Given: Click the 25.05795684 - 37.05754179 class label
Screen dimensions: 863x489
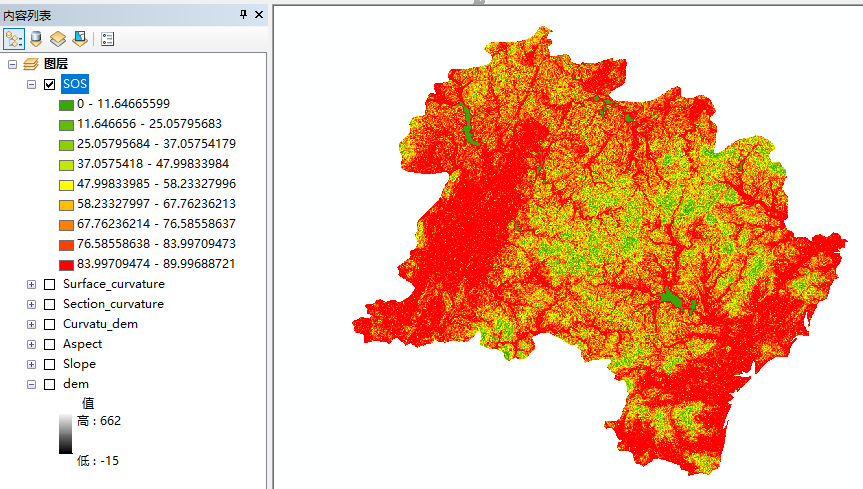Looking at the screenshot, I should 156,144.
